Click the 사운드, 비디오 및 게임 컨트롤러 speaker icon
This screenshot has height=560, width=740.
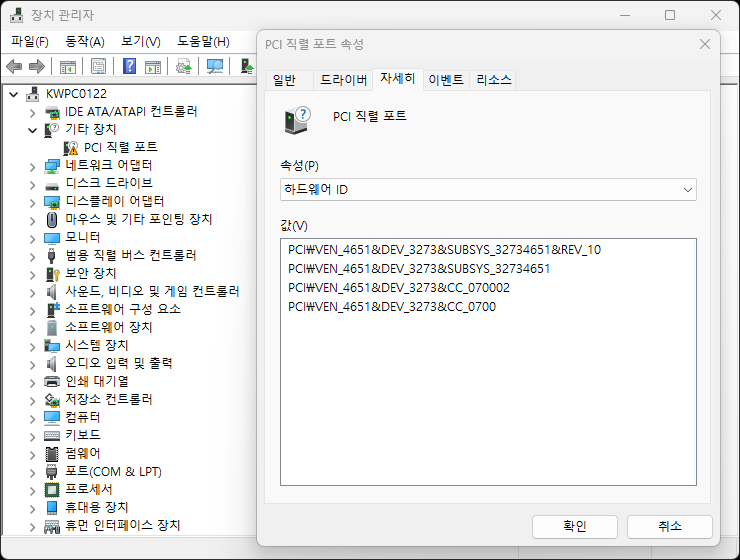(x=51, y=292)
